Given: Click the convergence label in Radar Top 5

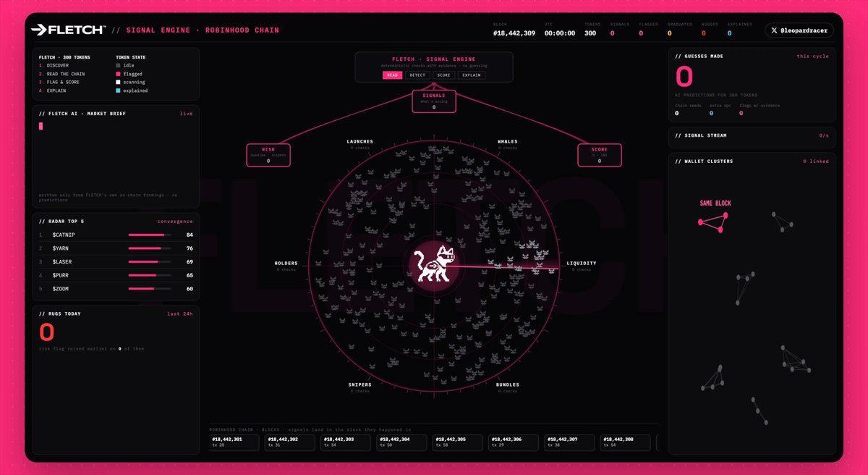Looking at the screenshot, I should point(175,222).
